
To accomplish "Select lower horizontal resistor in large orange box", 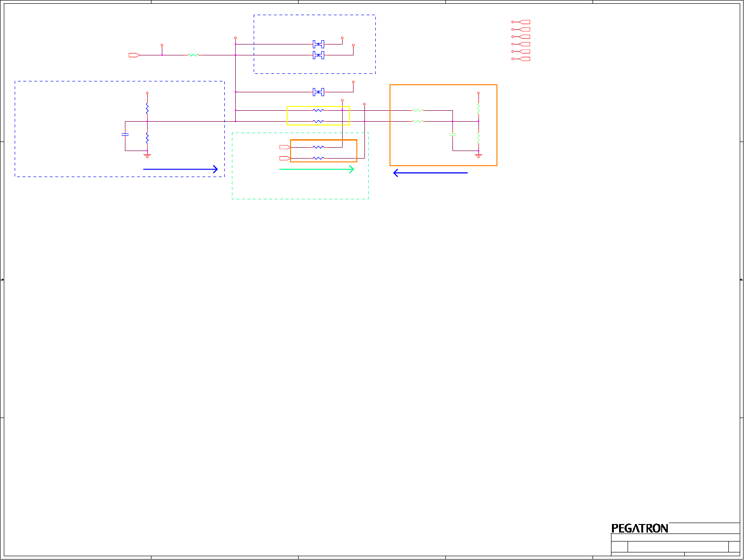I will (417, 121).
